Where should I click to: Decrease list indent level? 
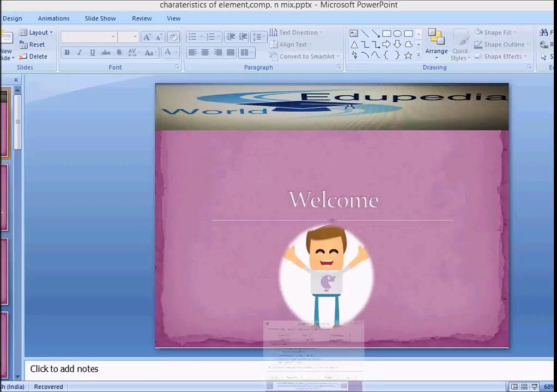click(231, 37)
